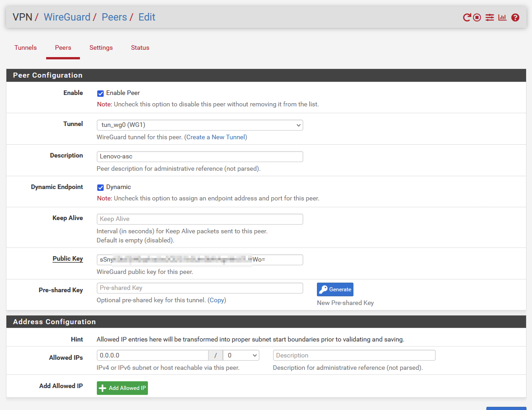532x410 pixels.
Task: Click the Allowed IPs address field
Action: click(x=153, y=355)
